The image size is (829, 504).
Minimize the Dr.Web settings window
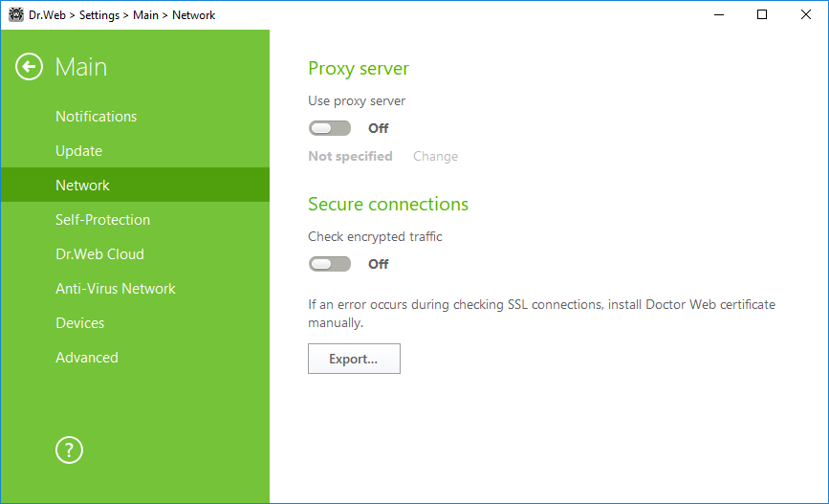(x=718, y=14)
